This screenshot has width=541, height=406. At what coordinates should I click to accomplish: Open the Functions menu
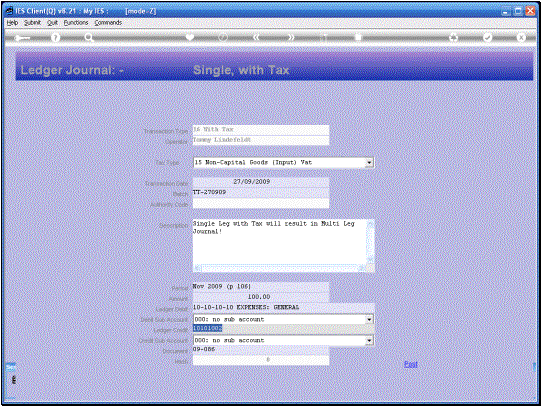pyautogui.click(x=76, y=22)
